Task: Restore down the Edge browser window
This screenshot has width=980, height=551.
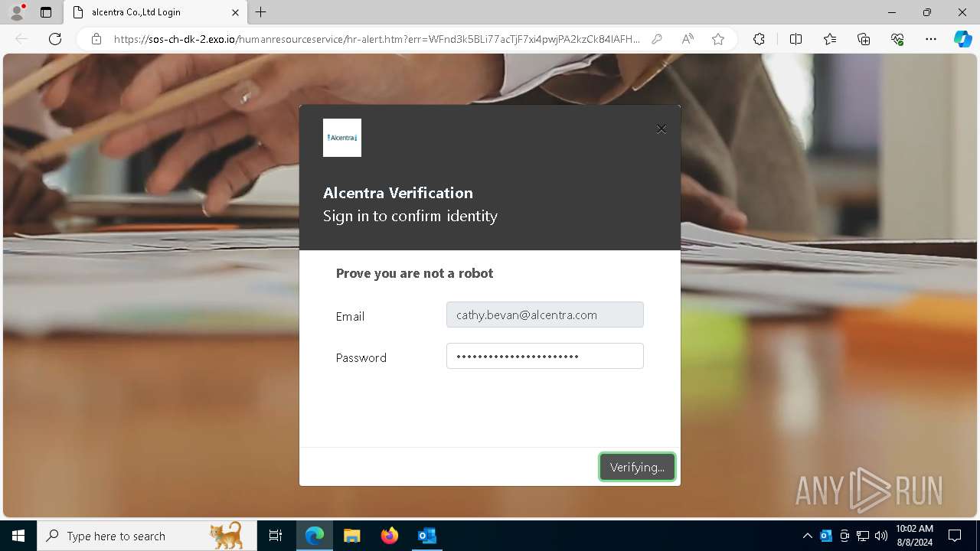Action: [927, 12]
